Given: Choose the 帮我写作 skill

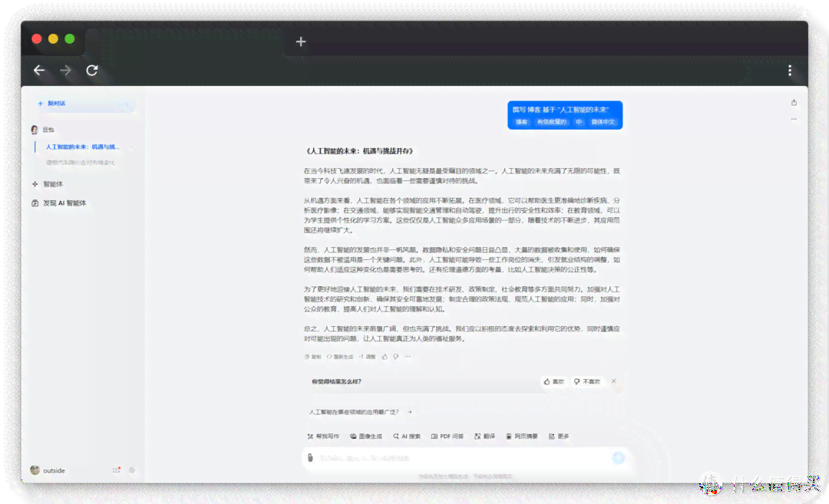Looking at the screenshot, I should [323, 436].
